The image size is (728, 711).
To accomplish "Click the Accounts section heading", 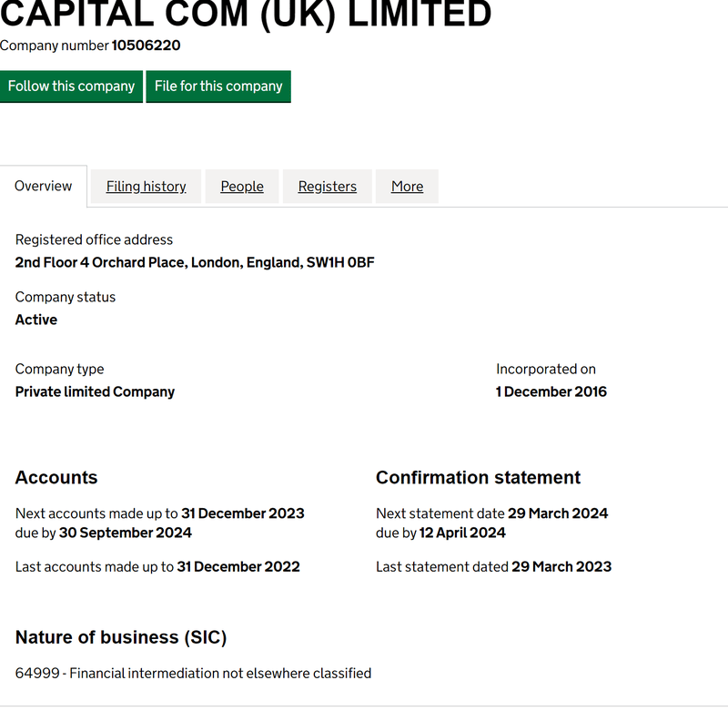I will pyautogui.click(x=56, y=477).
